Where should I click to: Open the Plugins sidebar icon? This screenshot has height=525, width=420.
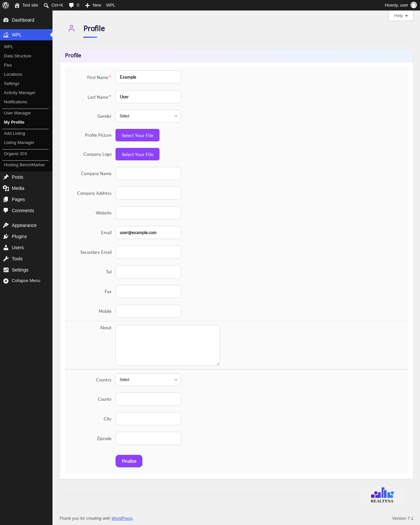6,236
